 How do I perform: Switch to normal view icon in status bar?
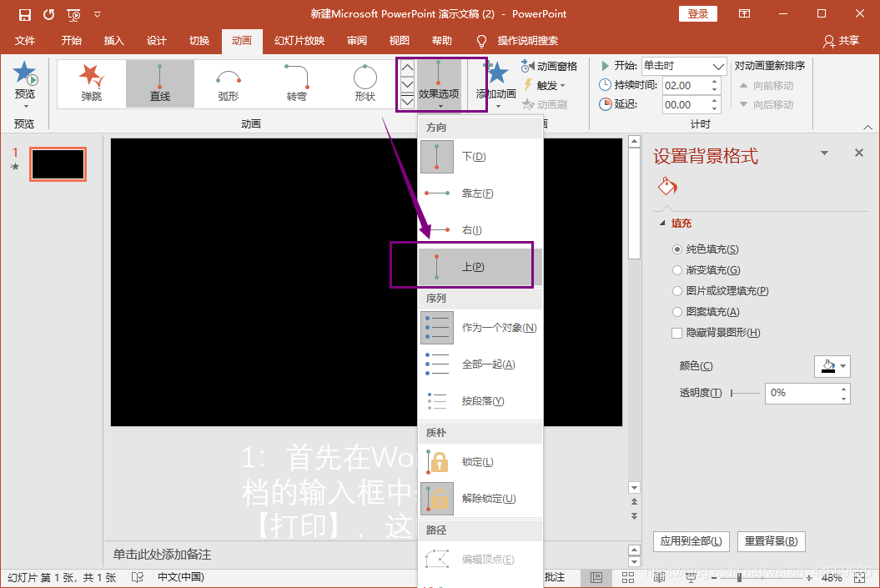coord(596,577)
